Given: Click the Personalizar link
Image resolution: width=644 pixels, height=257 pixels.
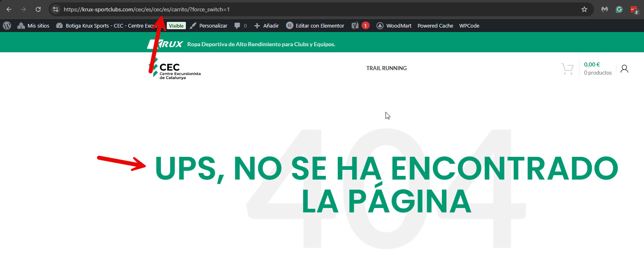Looking at the screenshot, I should [x=209, y=26].
